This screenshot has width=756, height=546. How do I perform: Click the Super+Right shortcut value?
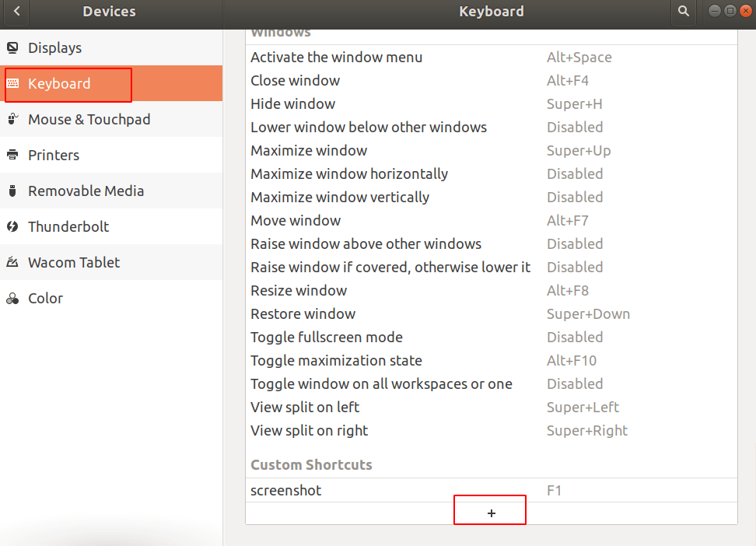(x=586, y=430)
